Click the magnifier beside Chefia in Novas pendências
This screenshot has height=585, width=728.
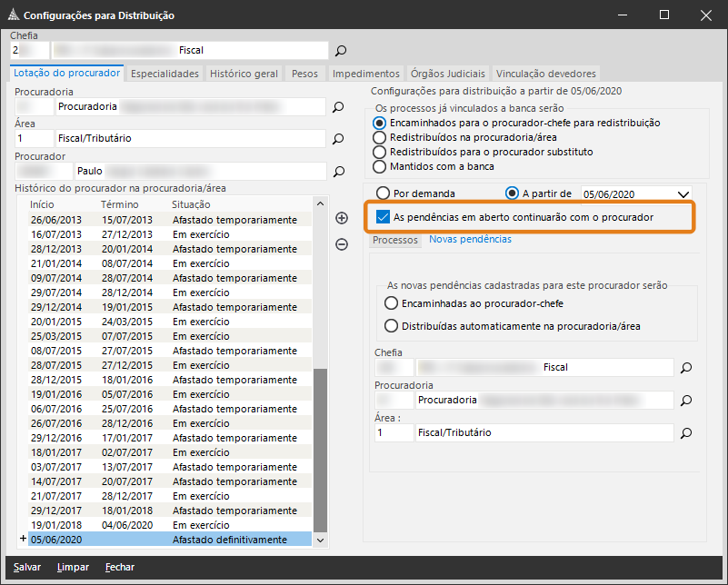click(687, 368)
